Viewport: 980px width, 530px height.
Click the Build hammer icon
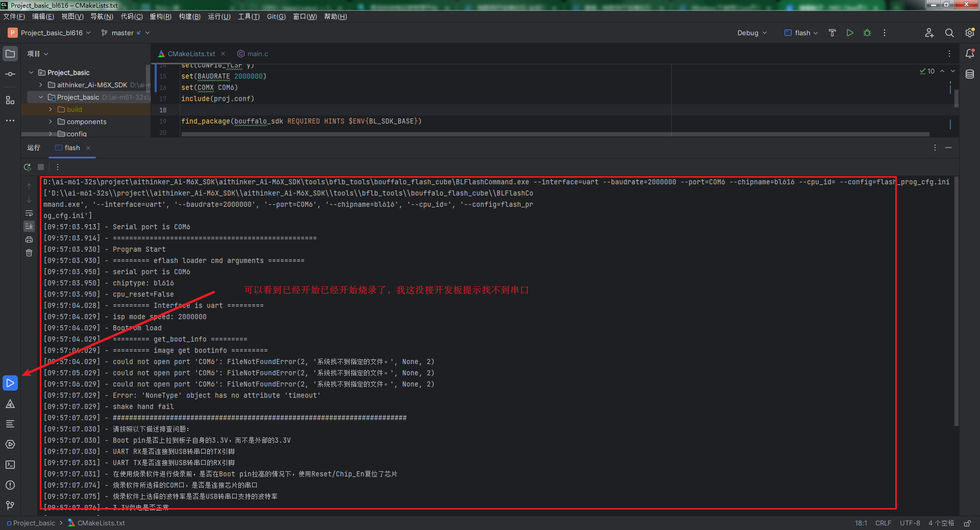(832, 33)
